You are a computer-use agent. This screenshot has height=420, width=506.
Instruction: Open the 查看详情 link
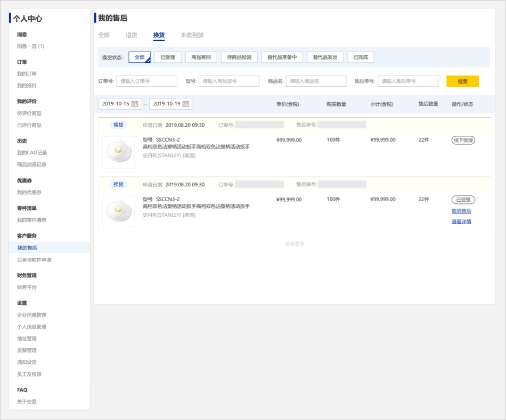tap(461, 222)
